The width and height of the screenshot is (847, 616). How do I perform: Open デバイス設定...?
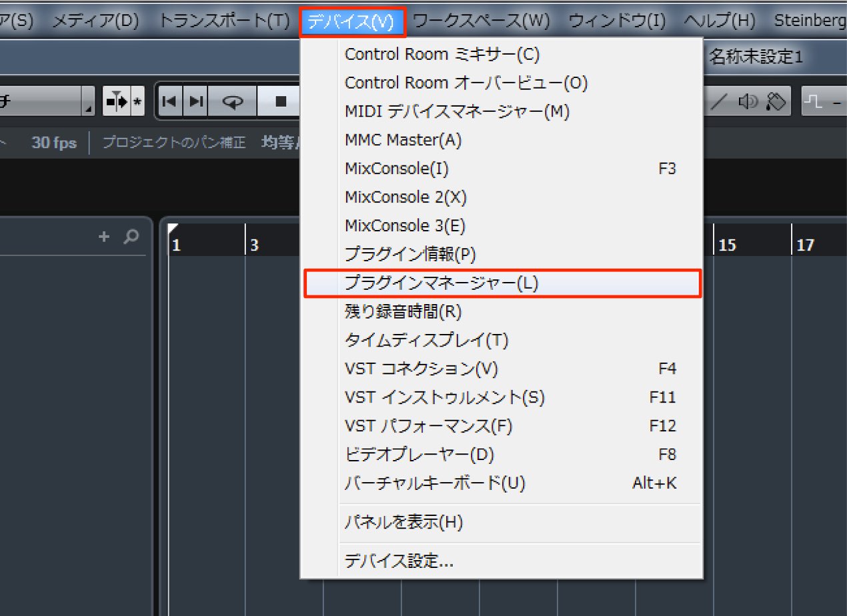(502, 561)
